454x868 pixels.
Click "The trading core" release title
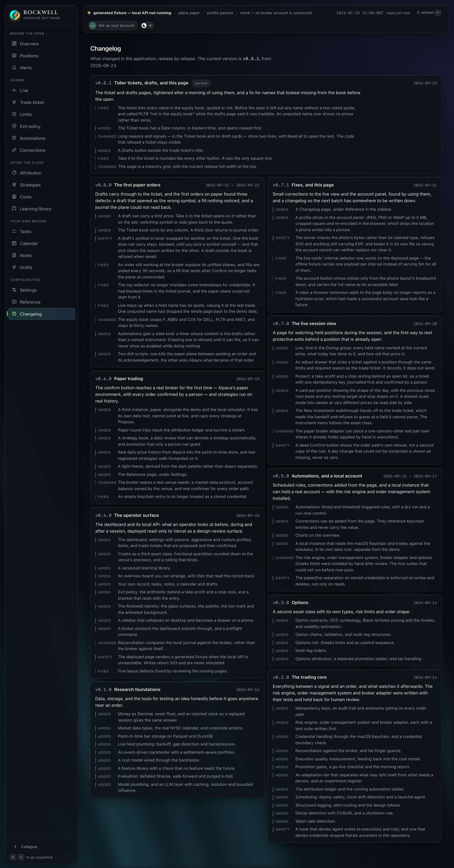(309, 677)
